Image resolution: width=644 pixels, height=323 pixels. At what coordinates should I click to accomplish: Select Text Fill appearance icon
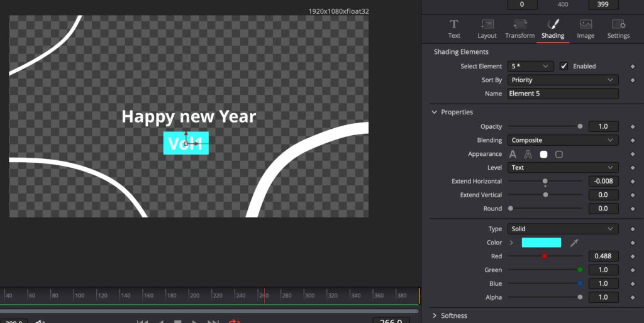click(513, 155)
